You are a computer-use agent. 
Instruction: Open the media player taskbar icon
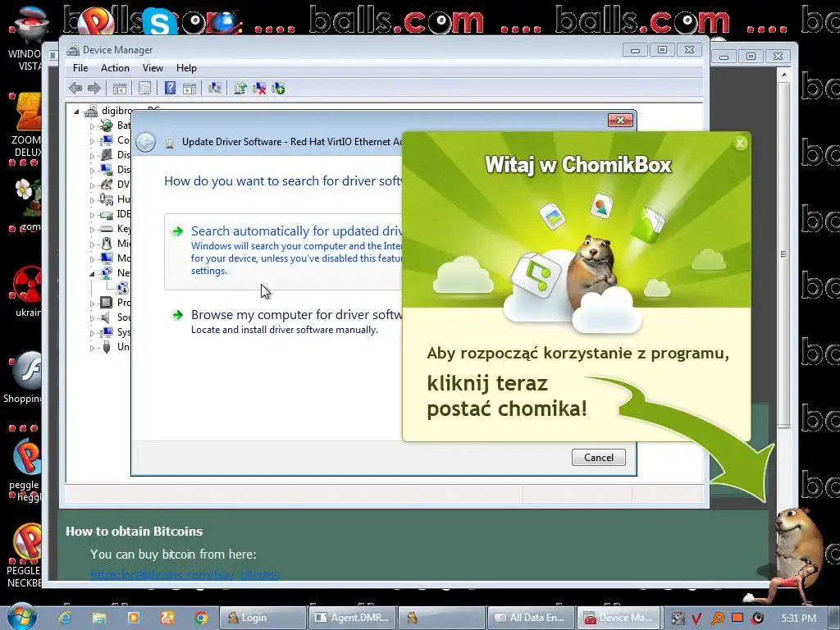[x=134, y=618]
